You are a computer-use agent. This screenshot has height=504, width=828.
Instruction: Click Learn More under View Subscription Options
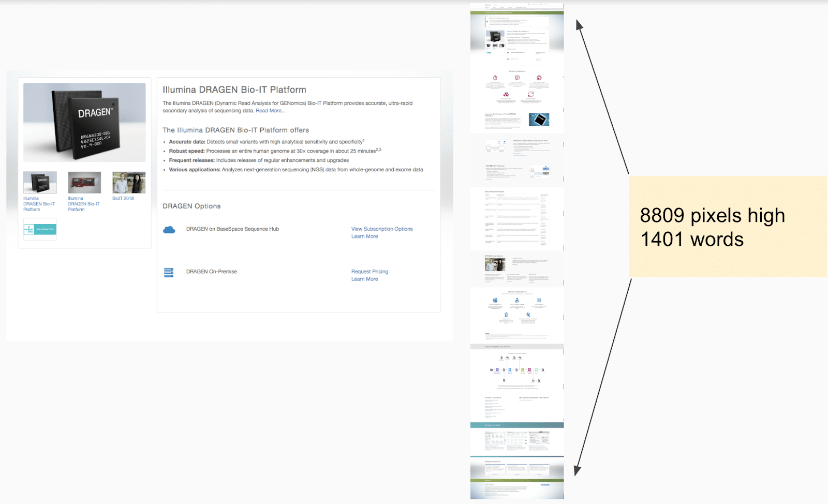point(365,236)
